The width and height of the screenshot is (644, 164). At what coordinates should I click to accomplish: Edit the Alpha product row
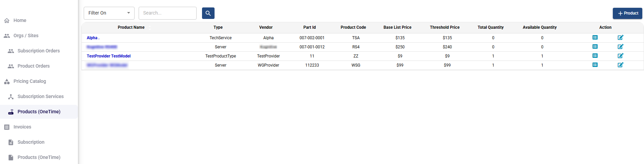tap(620, 38)
